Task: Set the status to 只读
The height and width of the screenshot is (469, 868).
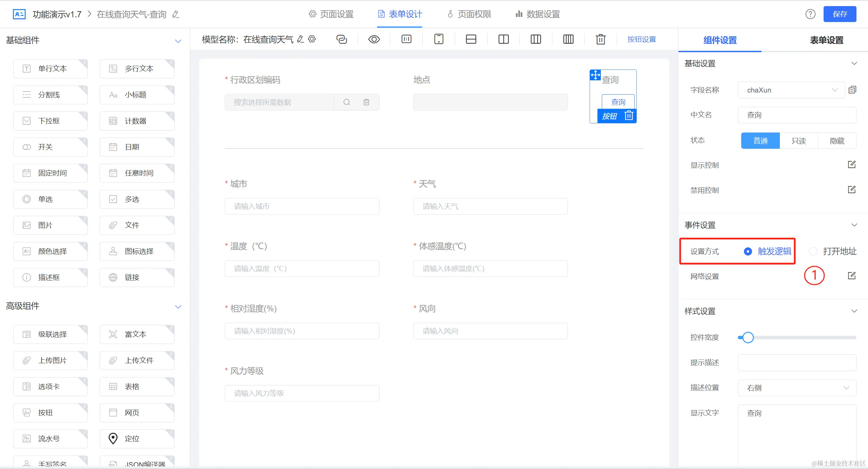Action: pos(798,141)
